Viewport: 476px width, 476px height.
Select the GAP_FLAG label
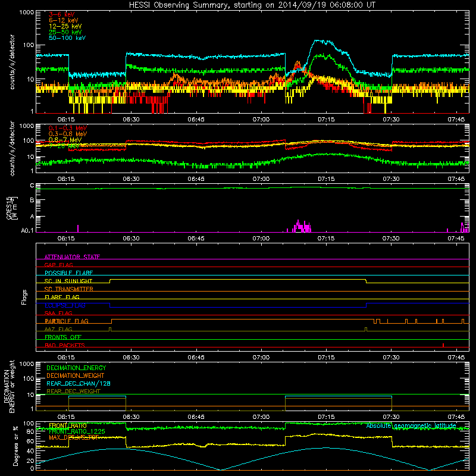point(58,265)
